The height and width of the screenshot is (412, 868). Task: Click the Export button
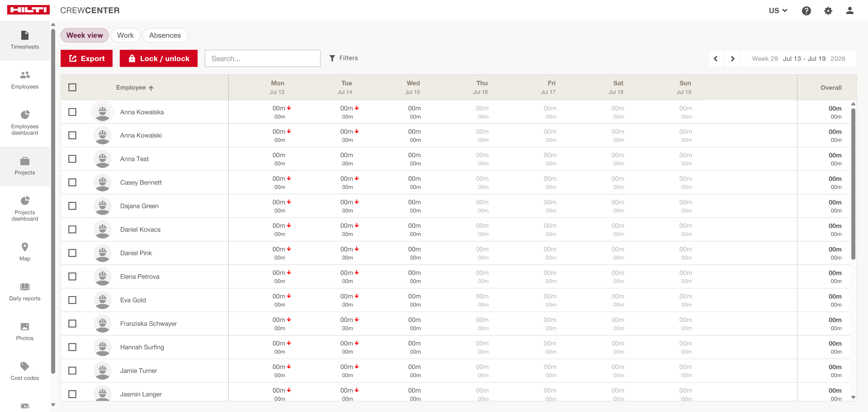click(x=87, y=58)
